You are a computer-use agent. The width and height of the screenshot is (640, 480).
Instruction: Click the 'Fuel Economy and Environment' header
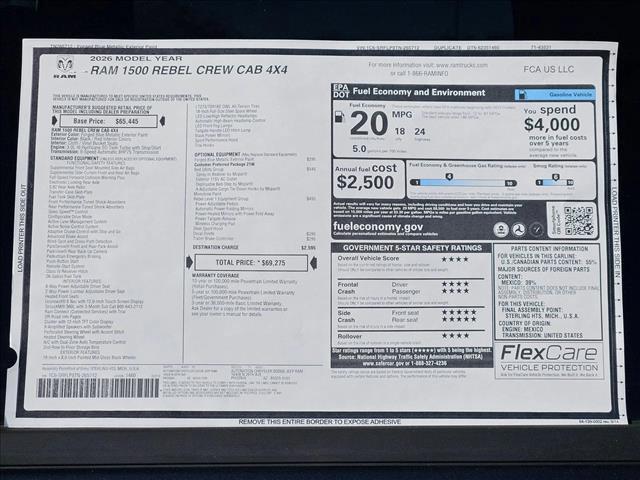click(419, 92)
